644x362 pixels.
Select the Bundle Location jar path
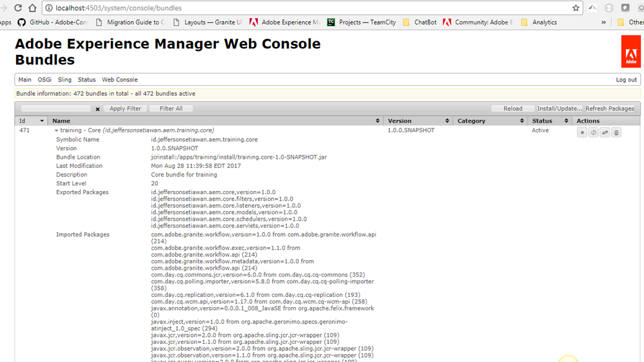(x=239, y=157)
